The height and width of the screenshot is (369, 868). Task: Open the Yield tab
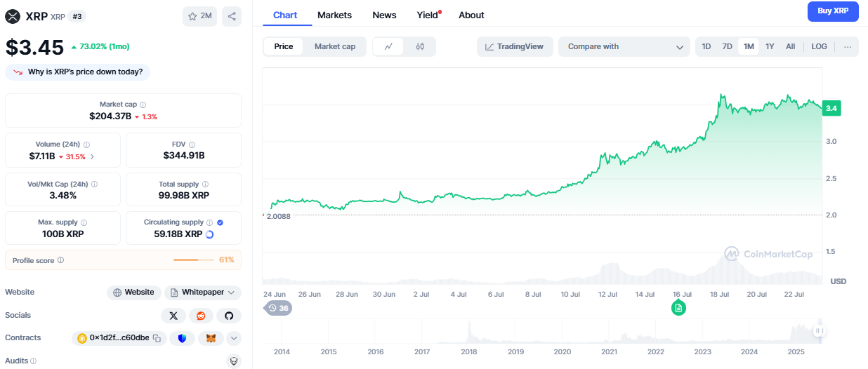428,15
